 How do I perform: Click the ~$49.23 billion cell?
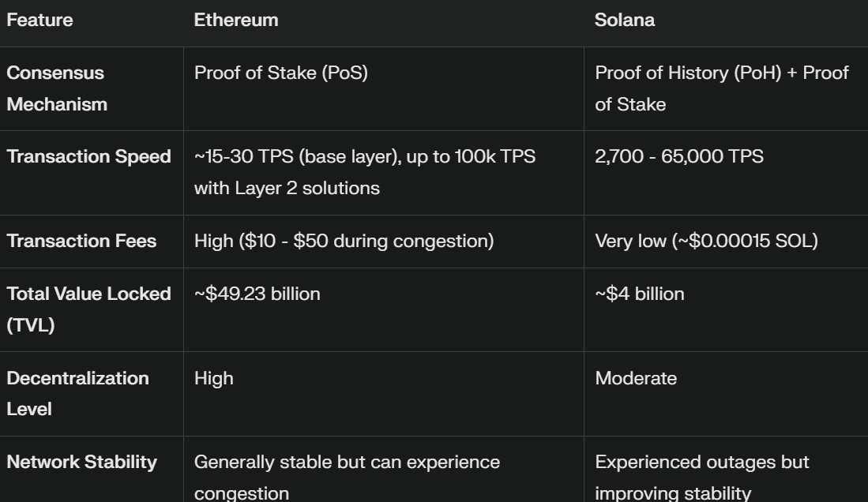click(257, 294)
